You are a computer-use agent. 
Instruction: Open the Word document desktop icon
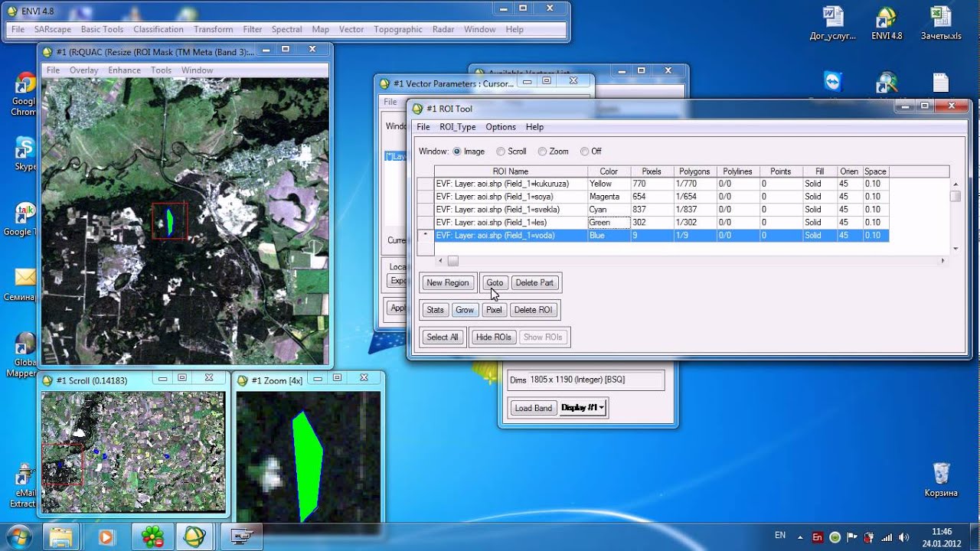pos(832,23)
